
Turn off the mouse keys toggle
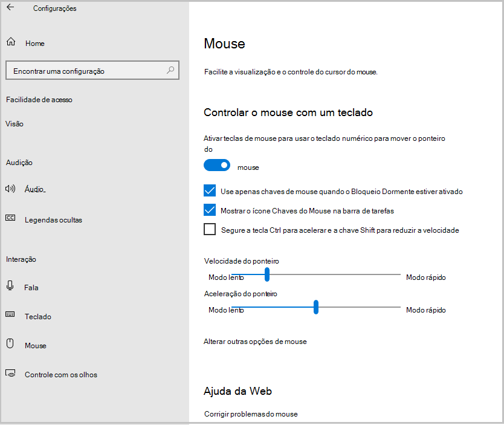point(217,165)
